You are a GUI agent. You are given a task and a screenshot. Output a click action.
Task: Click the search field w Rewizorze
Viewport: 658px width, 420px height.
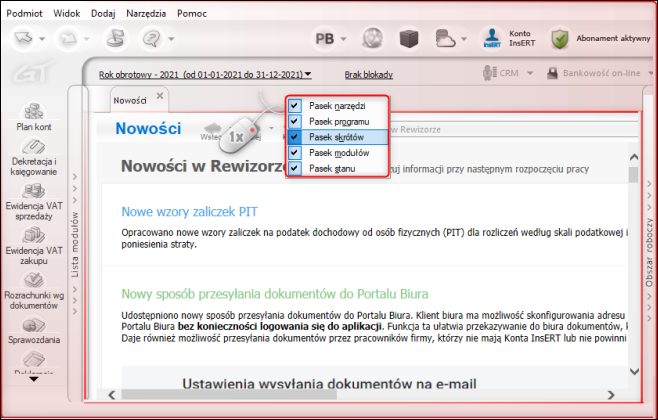[x=512, y=129]
